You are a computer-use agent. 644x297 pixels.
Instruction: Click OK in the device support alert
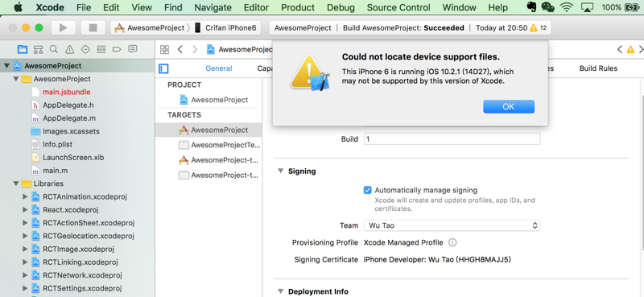pos(509,106)
